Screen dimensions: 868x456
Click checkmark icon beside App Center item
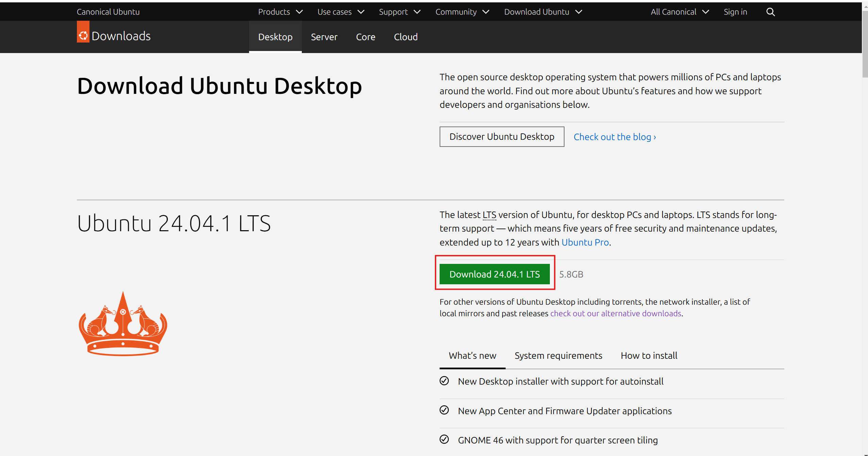click(x=444, y=410)
